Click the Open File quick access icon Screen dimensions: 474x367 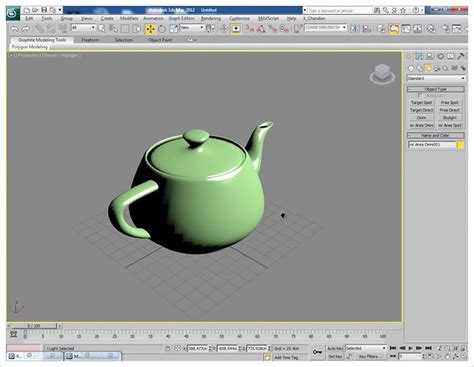[x=35, y=10]
